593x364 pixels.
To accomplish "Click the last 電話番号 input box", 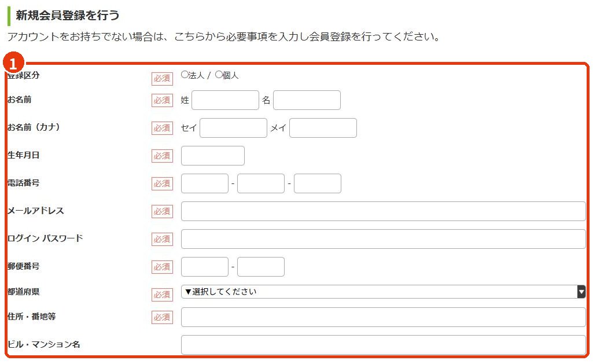I will [x=318, y=183].
